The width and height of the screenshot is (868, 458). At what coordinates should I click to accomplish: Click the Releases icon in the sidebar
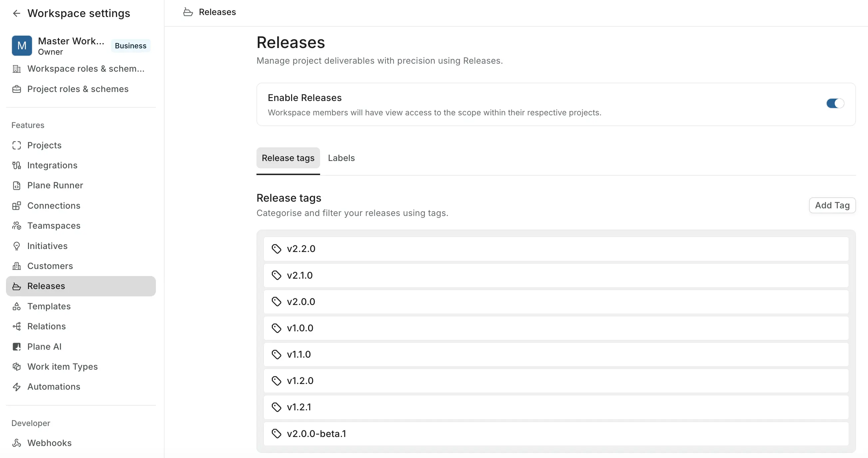[17, 286]
